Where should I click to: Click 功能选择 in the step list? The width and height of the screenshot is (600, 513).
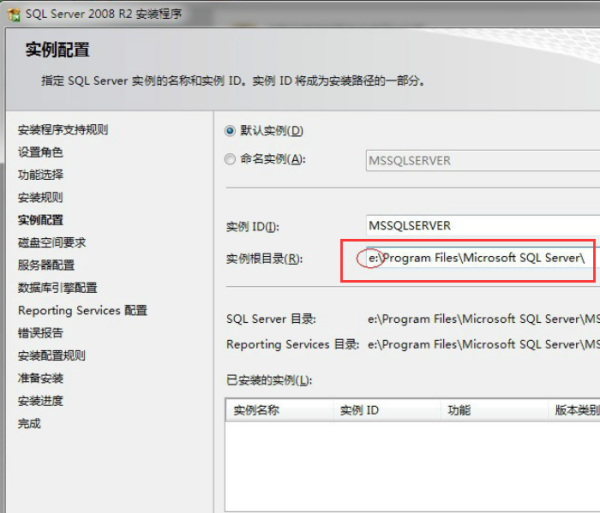point(40,175)
